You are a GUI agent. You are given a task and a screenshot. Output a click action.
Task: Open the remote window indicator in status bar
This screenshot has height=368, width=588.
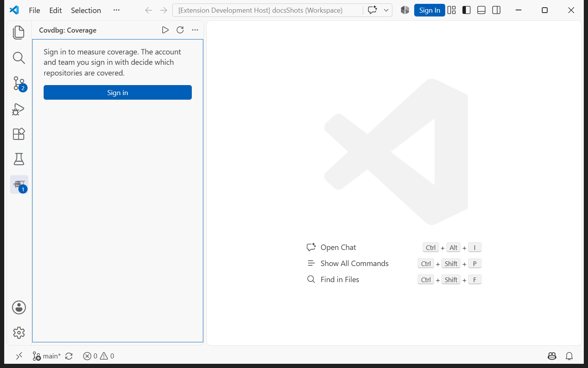tap(19, 356)
